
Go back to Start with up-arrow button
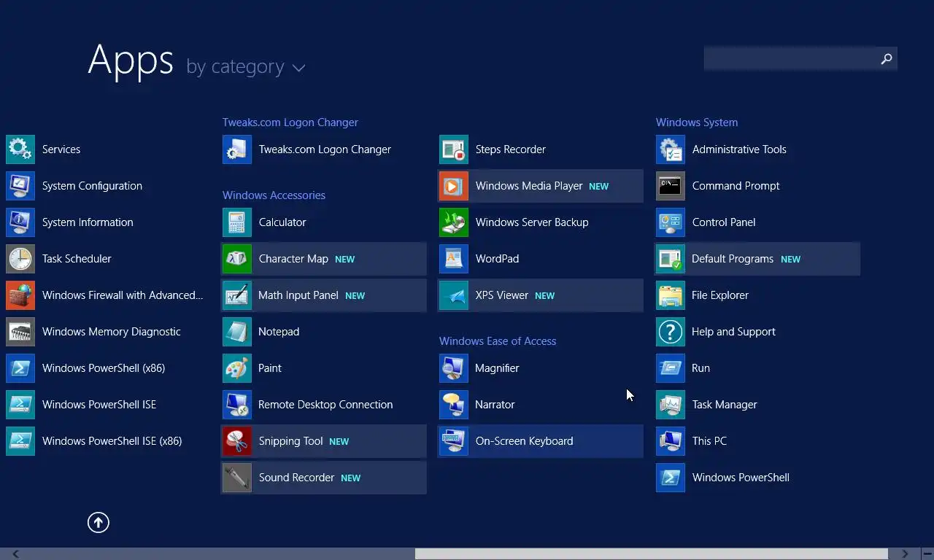point(99,522)
